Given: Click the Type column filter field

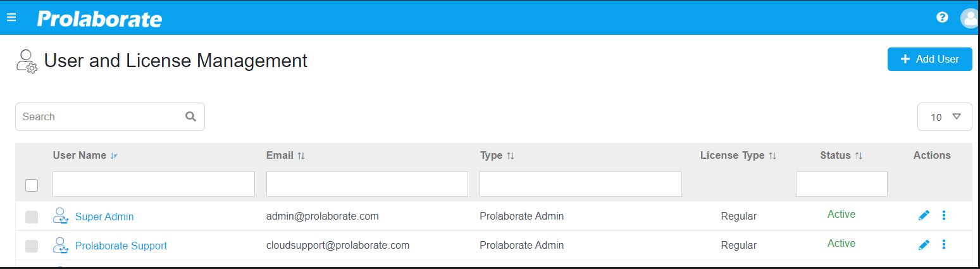Looking at the screenshot, I should (x=581, y=184).
